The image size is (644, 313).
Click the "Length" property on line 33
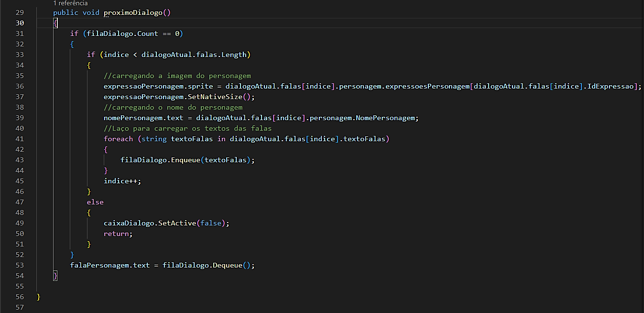(234, 55)
